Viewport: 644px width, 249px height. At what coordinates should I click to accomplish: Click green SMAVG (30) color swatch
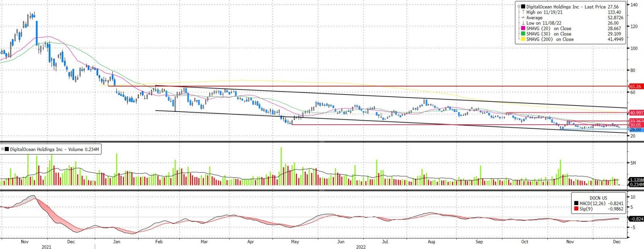(x=523, y=34)
